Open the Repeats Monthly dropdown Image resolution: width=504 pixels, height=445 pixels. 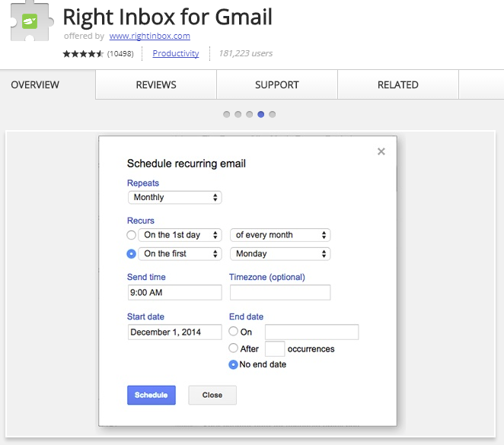click(x=175, y=197)
